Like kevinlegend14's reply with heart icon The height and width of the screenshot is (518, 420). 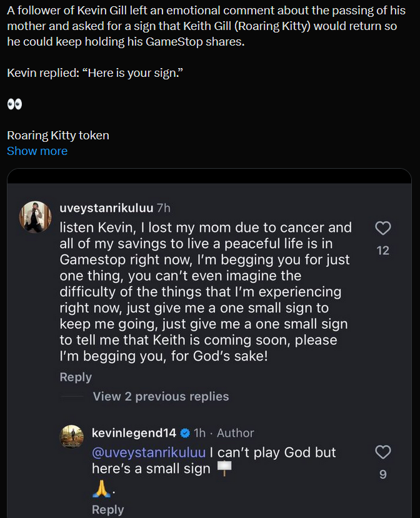pos(383,452)
